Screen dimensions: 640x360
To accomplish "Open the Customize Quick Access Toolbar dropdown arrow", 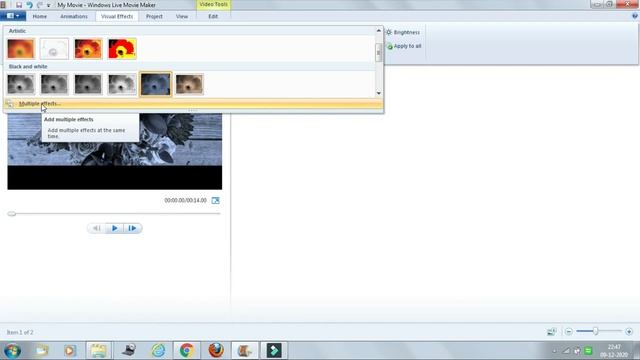I will pyautogui.click(x=49, y=5).
